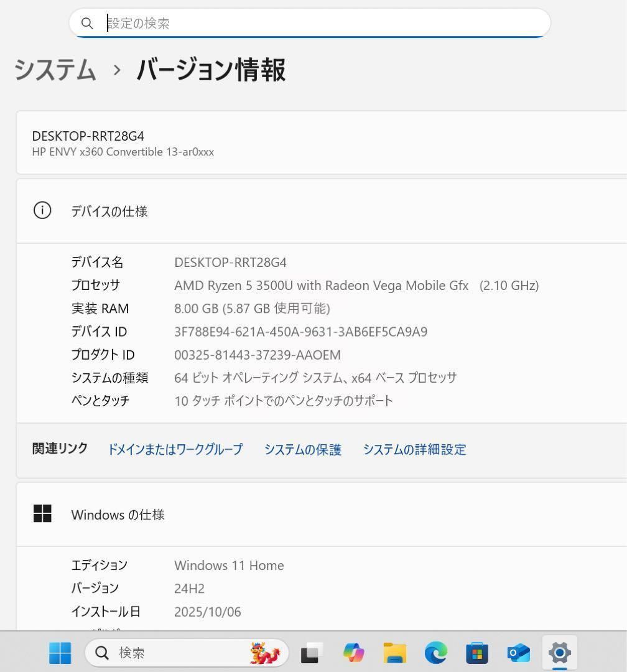
Task: Open Task View from the taskbar
Action: click(310, 653)
